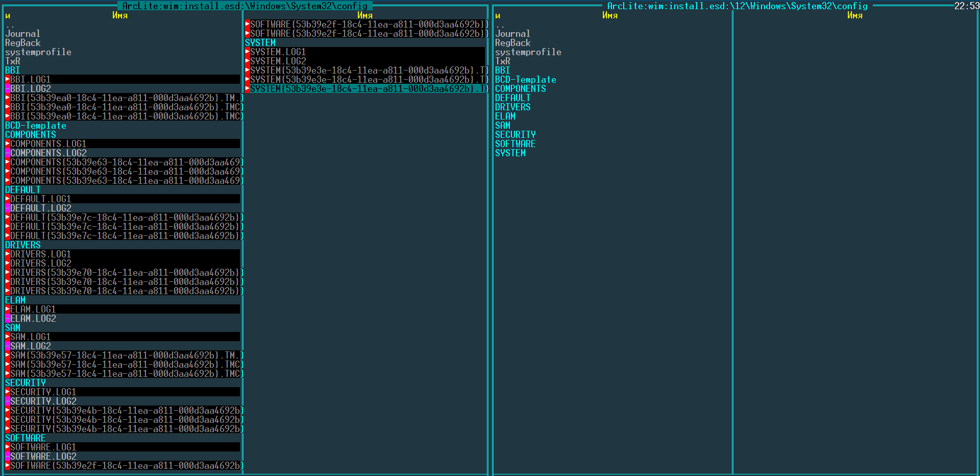Image resolution: width=980 pixels, height=476 pixels.
Task: Click the 'Имя' header of the empty rightmost column
Action: point(854,15)
